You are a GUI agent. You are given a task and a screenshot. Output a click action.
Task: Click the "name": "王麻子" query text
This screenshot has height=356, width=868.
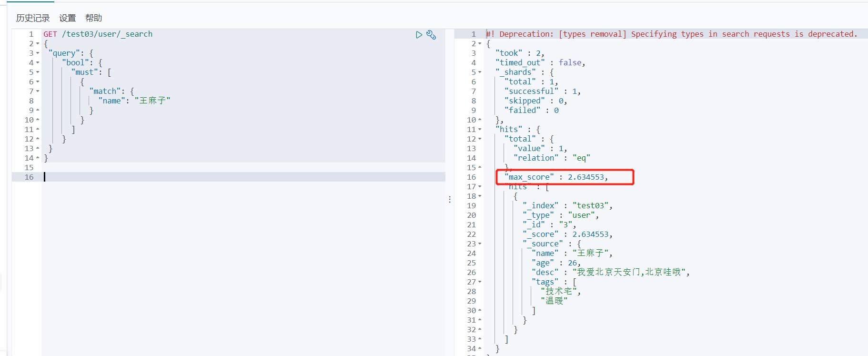[134, 101]
